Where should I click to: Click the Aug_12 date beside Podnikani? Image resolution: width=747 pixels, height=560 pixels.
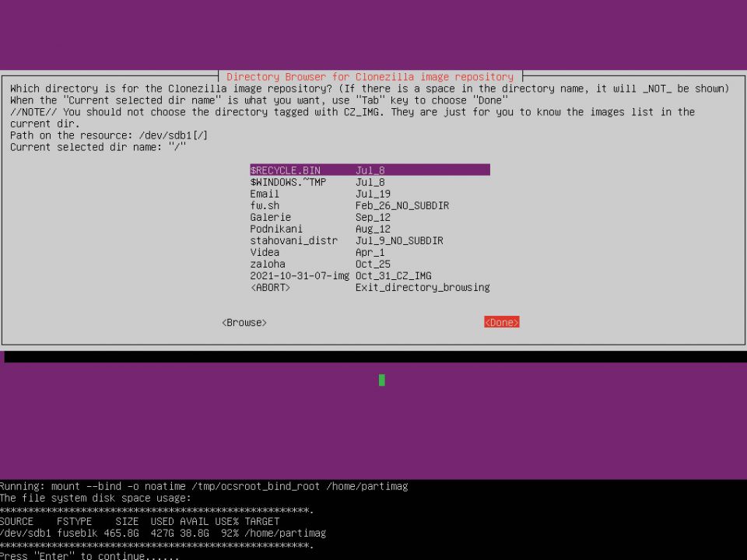(373, 229)
